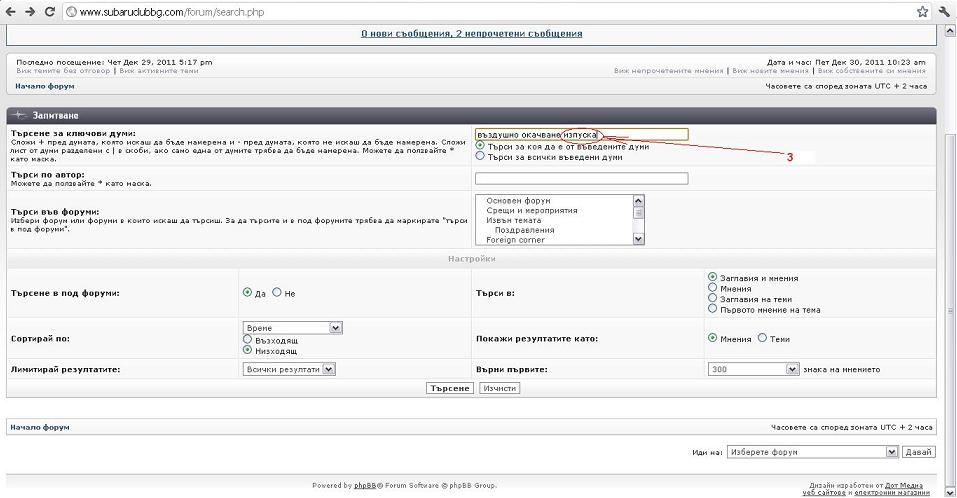View active topics link
957x498 pixels.
(159, 71)
